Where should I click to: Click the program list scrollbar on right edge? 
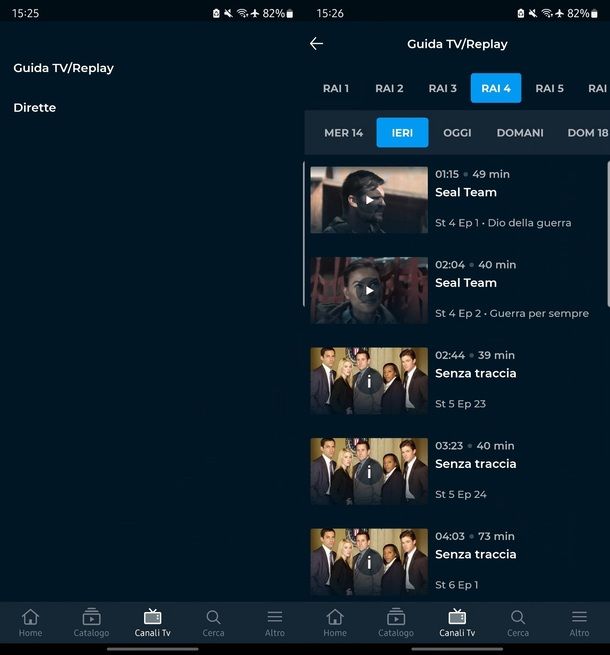coord(608,234)
